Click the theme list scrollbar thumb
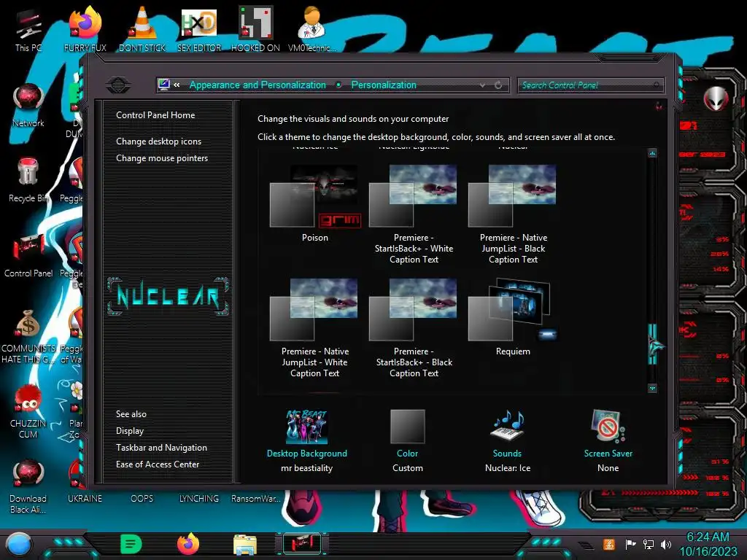Screen dimensions: 747x560 (653, 344)
